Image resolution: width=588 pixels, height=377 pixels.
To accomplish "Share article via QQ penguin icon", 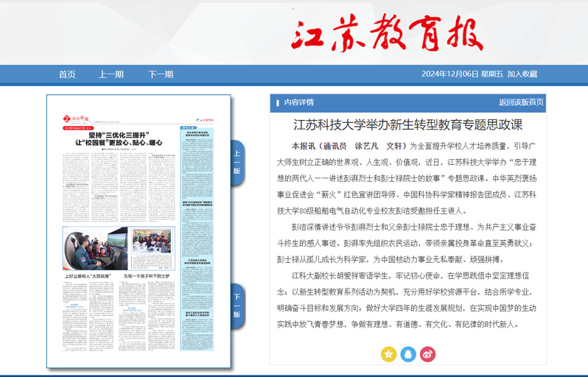I will pos(408,354).
